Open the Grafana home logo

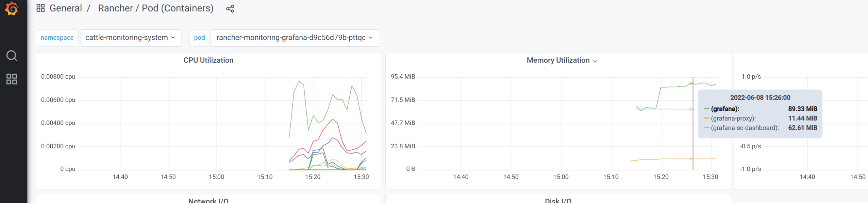tap(12, 8)
